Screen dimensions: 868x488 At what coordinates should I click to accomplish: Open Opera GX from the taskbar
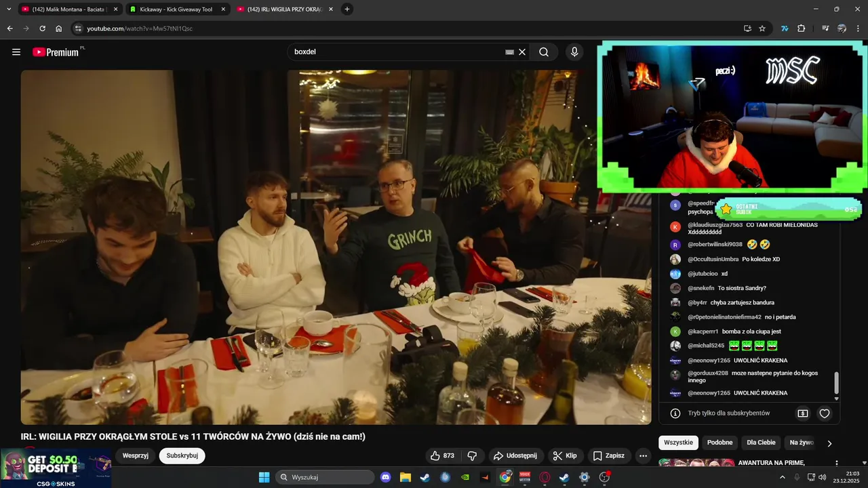pyautogui.click(x=544, y=477)
